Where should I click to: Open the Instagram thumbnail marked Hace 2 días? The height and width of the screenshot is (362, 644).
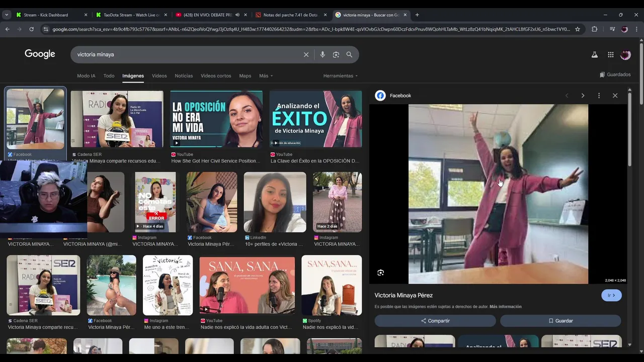[x=337, y=202]
